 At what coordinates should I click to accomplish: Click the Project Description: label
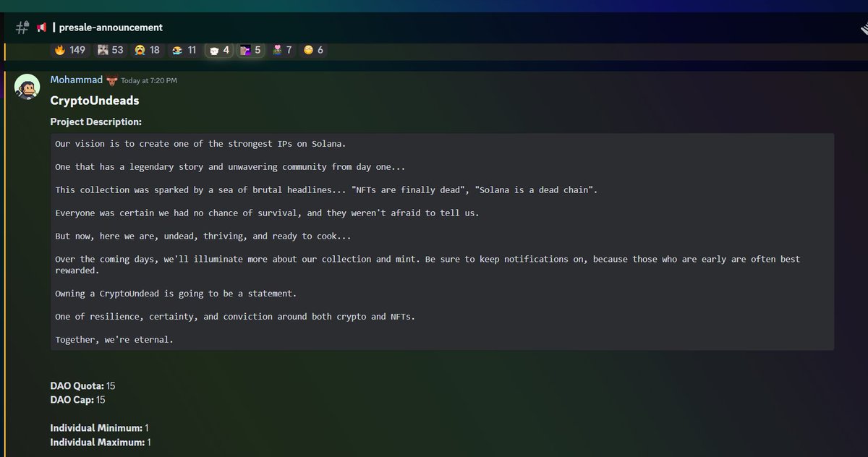pyautogui.click(x=95, y=121)
